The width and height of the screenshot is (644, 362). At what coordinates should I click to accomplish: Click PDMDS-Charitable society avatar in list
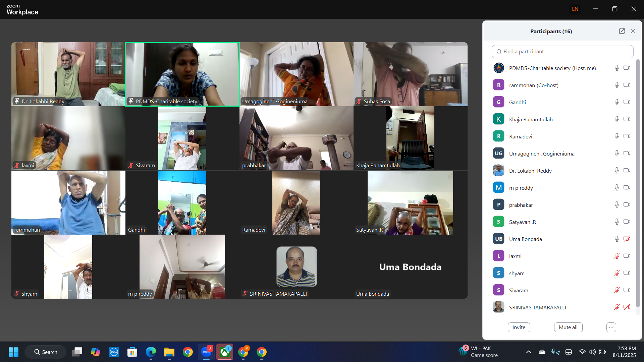(x=499, y=68)
